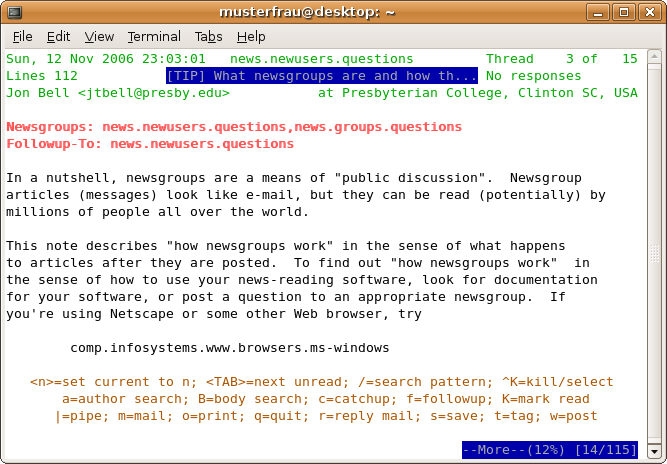Open the View menu
Screen dimensions: 667x464
coord(99,36)
